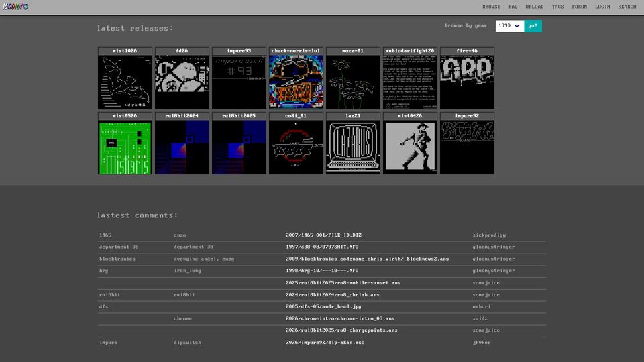Click gloomystringer on the 0797SHIT.NFO row
Image resolution: width=644 pixels, height=362 pixels.
(494, 247)
